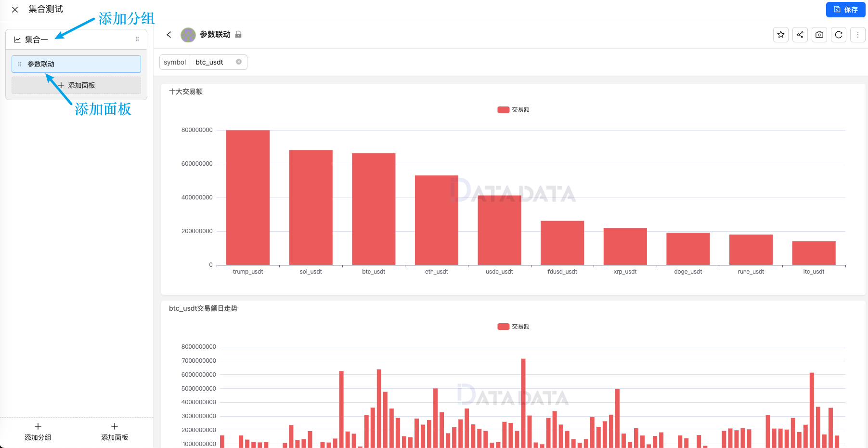
Task: Click the fdusd_usdt bar in the chart
Action: (562, 243)
